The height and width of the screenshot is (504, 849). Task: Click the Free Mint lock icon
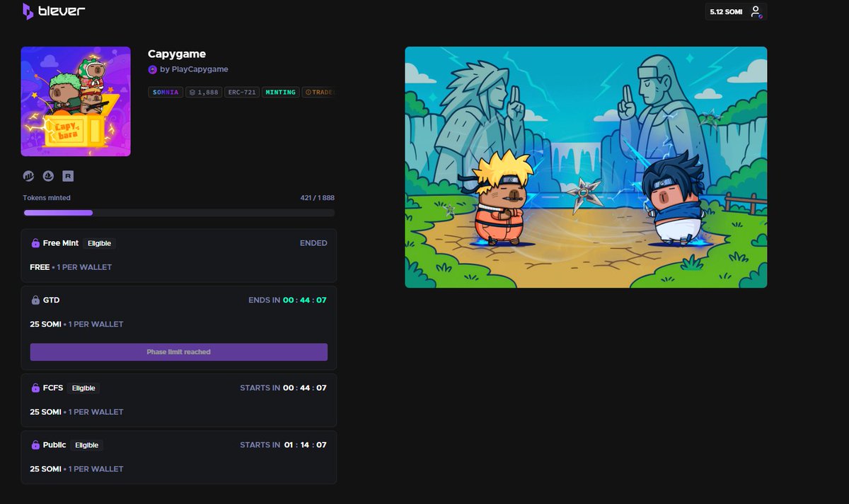pyautogui.click(x=35, y=243)
